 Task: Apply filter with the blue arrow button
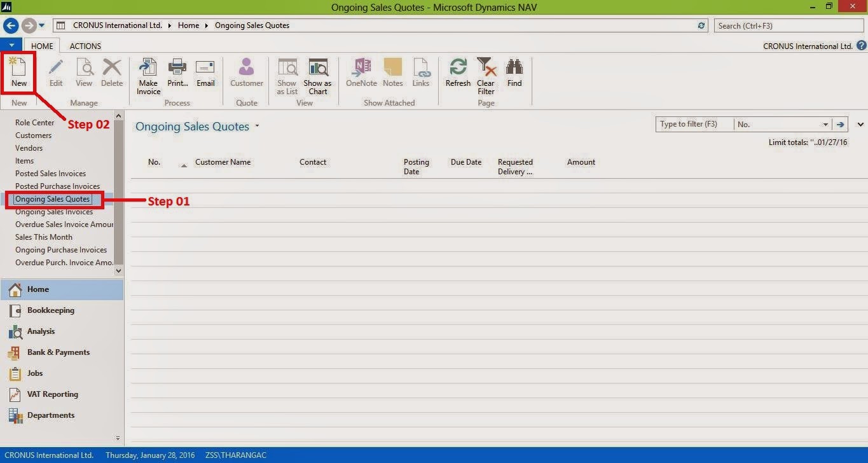(x=841, y=125)
